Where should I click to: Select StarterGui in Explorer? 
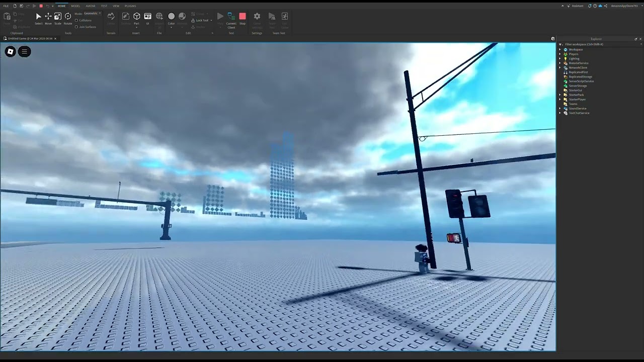(575, 90)
